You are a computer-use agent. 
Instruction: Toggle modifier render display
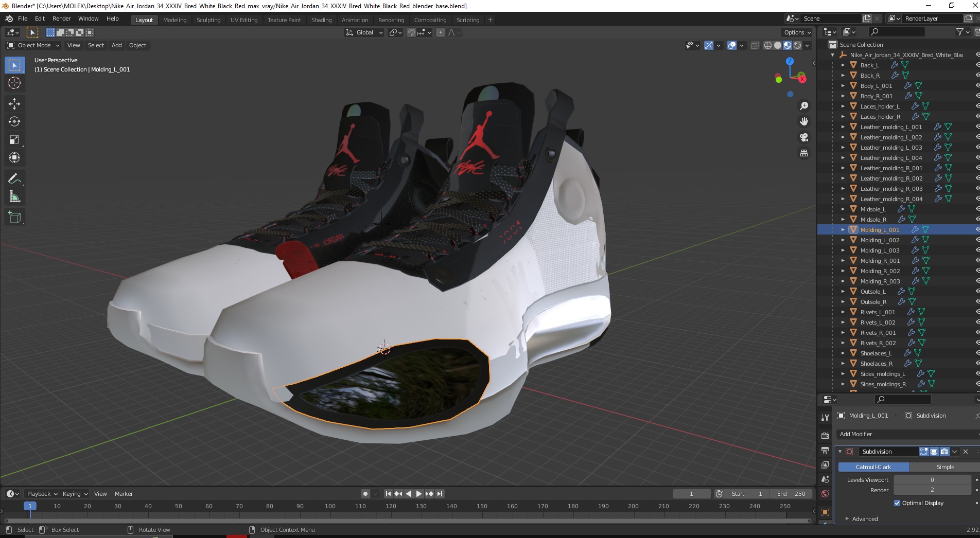pyautogui.click(x=944, y=452)
